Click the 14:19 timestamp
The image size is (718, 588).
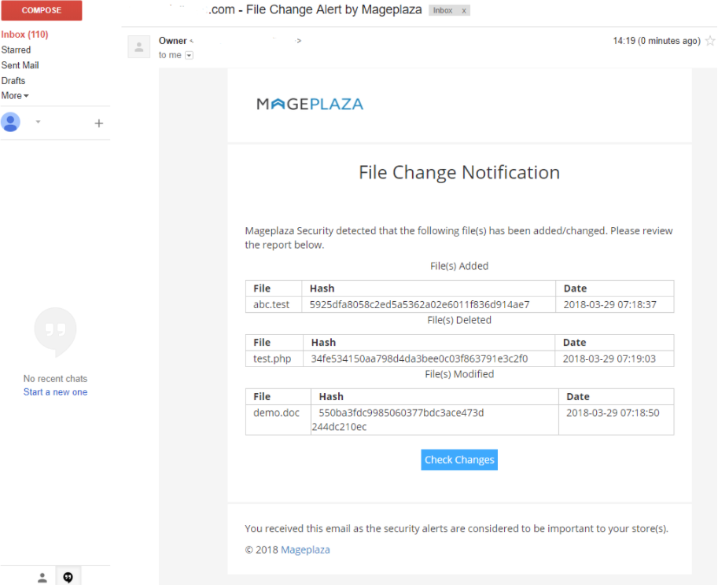tap(657, 41)
